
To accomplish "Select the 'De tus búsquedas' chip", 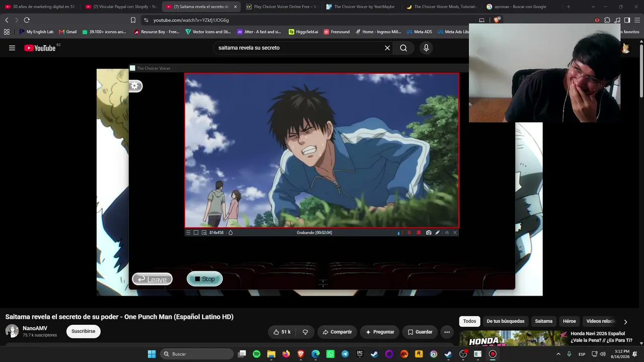I will 505,321.
